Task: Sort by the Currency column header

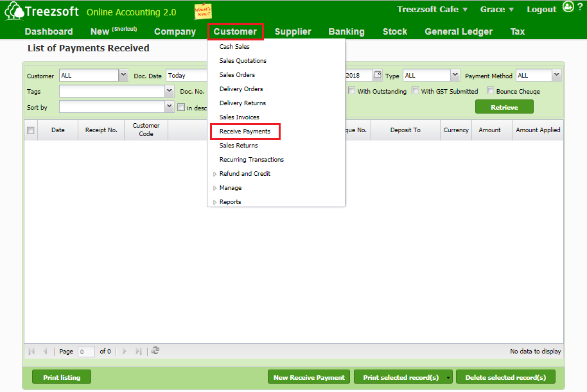Action: click(456, 130)
